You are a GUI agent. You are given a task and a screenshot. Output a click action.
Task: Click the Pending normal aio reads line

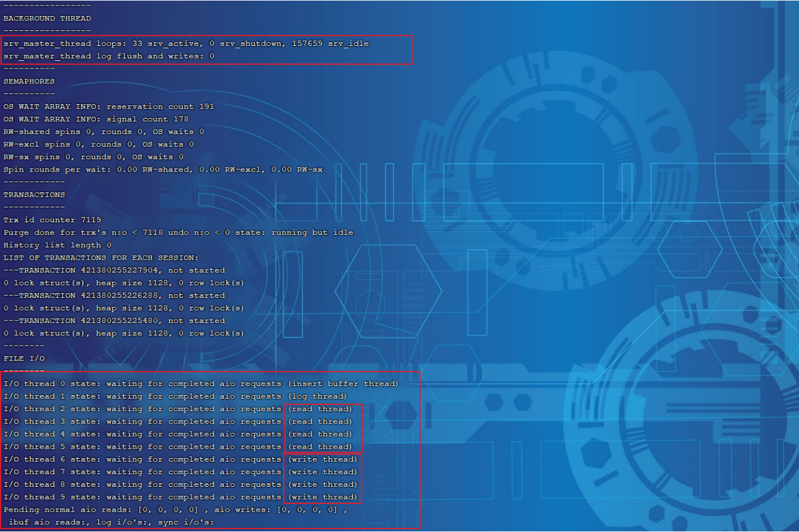[175, 510]
